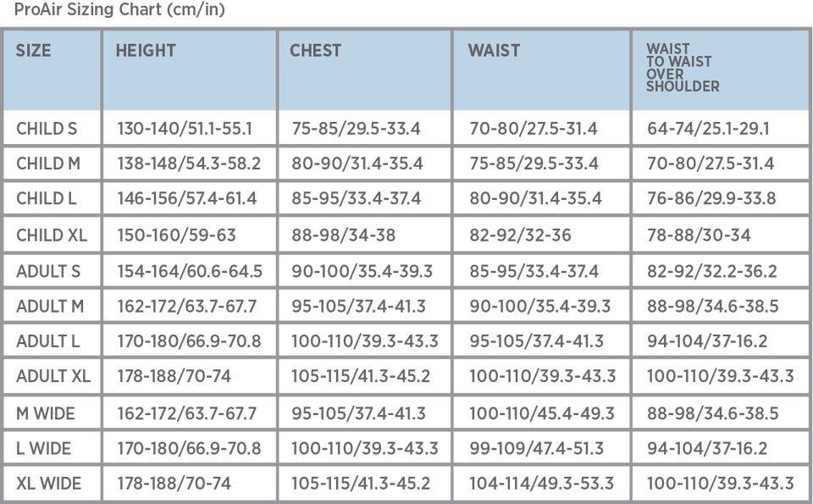This screenshot has width=813, height=504.
Task: Click the L WIDE row label
Action: coord(43,448)
